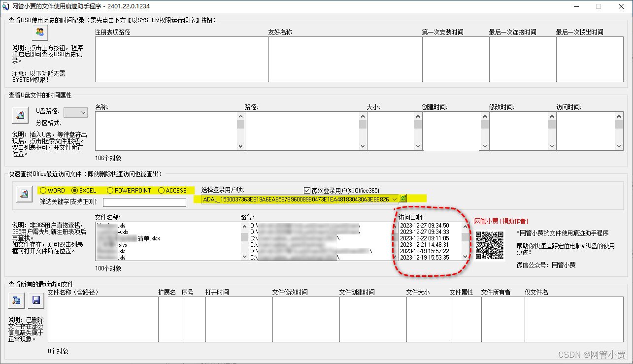633x364 pixels.
Task: Click up arrow of 文件名称 list scrollbar
Action: (244, 227)
